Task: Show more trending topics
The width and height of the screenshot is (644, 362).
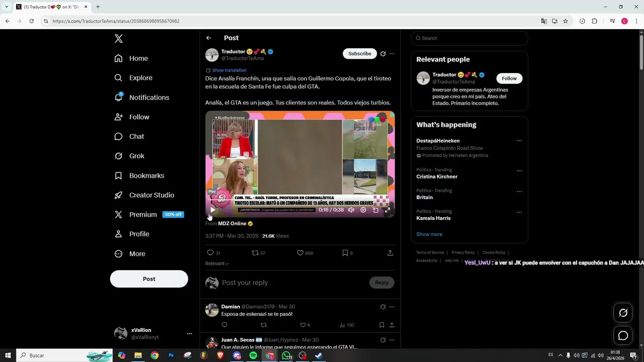Action: (x=429, y=234)
